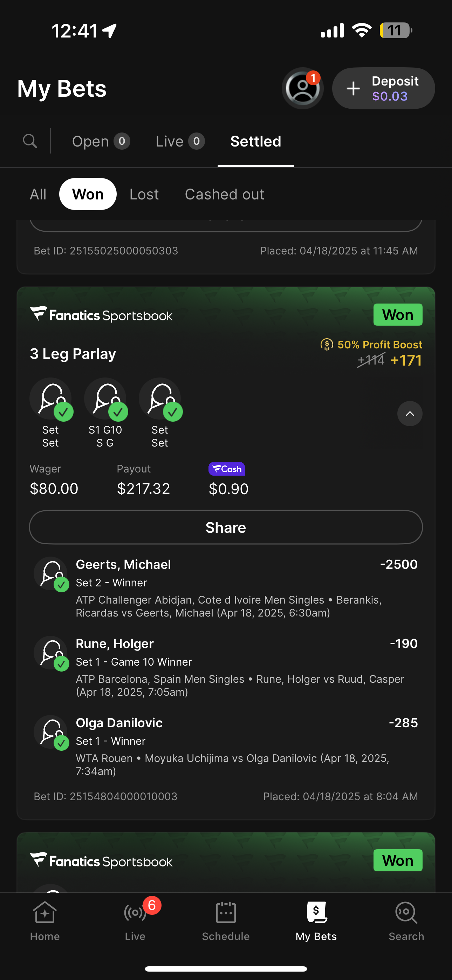The height and width of the screenshot is (980, 452).
Task: Select the All filter pill
Action: tap(38, 195)
